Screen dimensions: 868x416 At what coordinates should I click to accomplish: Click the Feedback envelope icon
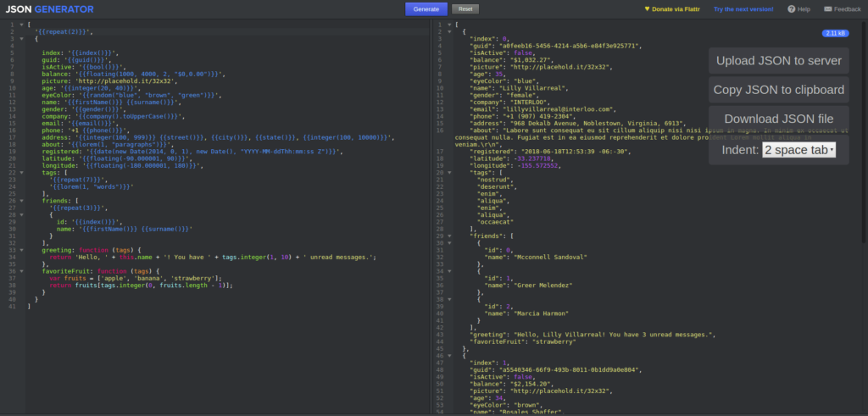click(x=827, y=8)
